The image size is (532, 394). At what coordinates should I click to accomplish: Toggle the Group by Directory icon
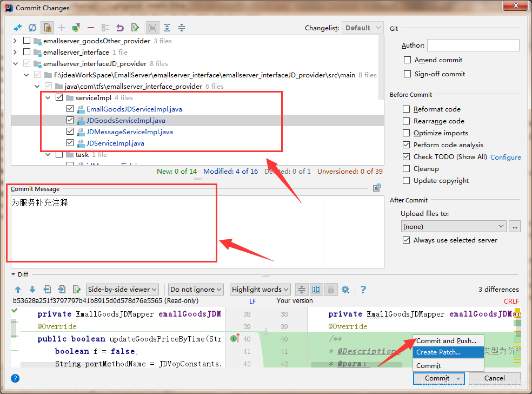[x=152, y=28]
